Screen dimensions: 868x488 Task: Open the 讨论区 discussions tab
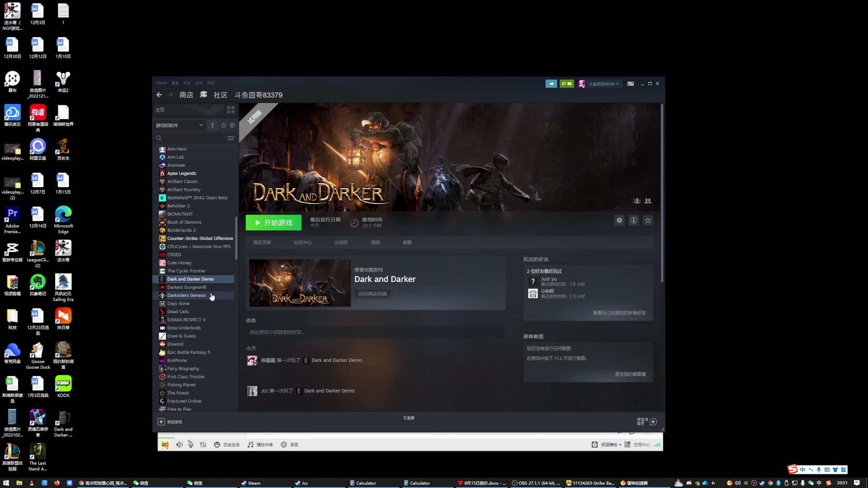tap(341, 242)
